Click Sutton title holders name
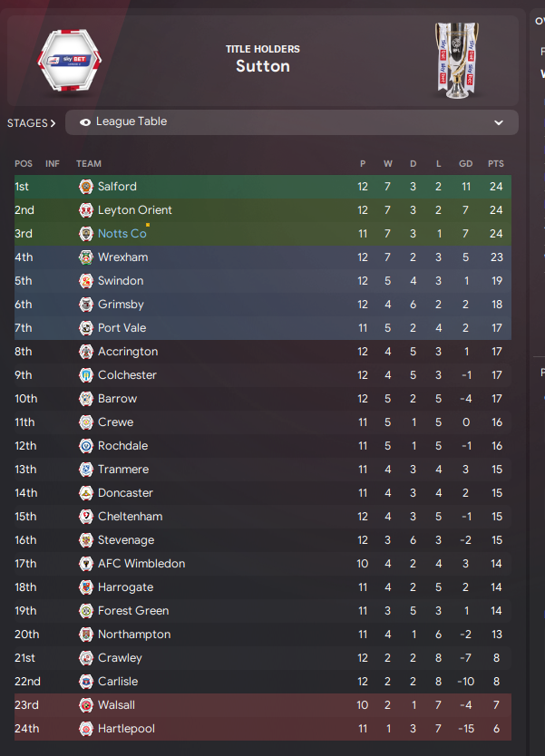Image resolution: width=545 pixels, height=756 pixels. point(262,66)
